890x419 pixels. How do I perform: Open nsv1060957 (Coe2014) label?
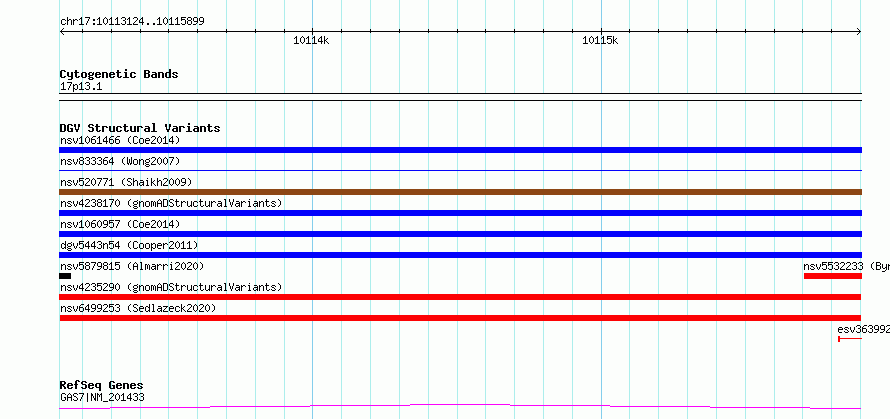pos(120,224)
